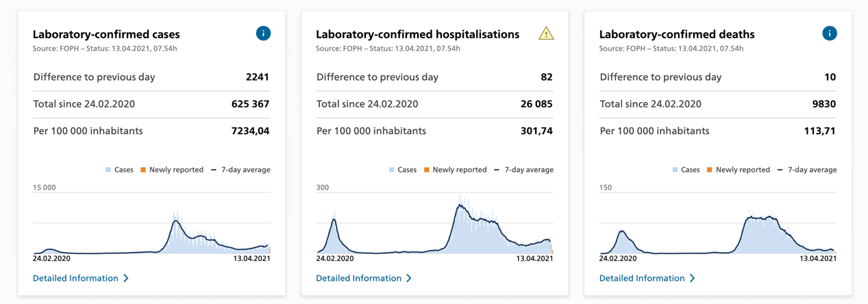This screenshot has height=304, width=868.
Task: Click the peak of the cases chart
Action: (176, 220)
